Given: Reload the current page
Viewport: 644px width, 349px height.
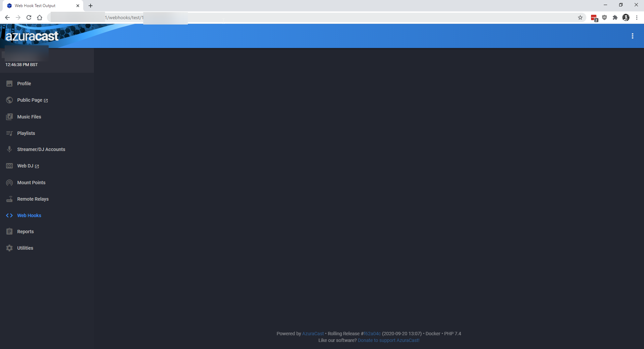Looking at the screenshot, I should (x=29, y=17).
